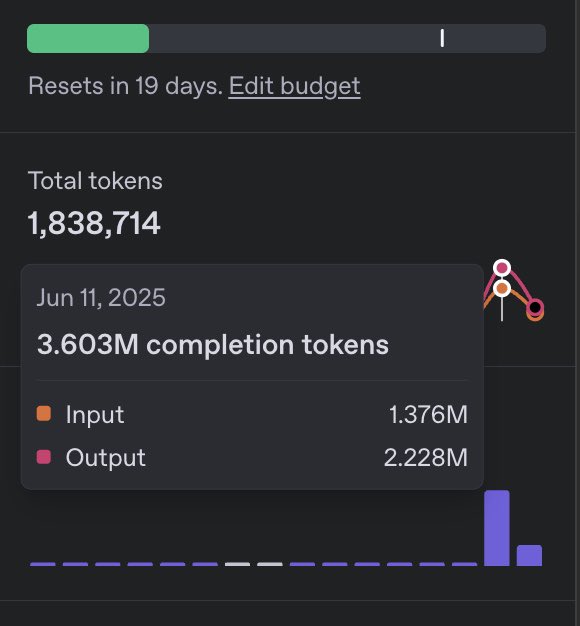The width and height of the screenshot is (580, 626).
Task: Click the first purple flat bar on left
Action: (x=43, y=564)
